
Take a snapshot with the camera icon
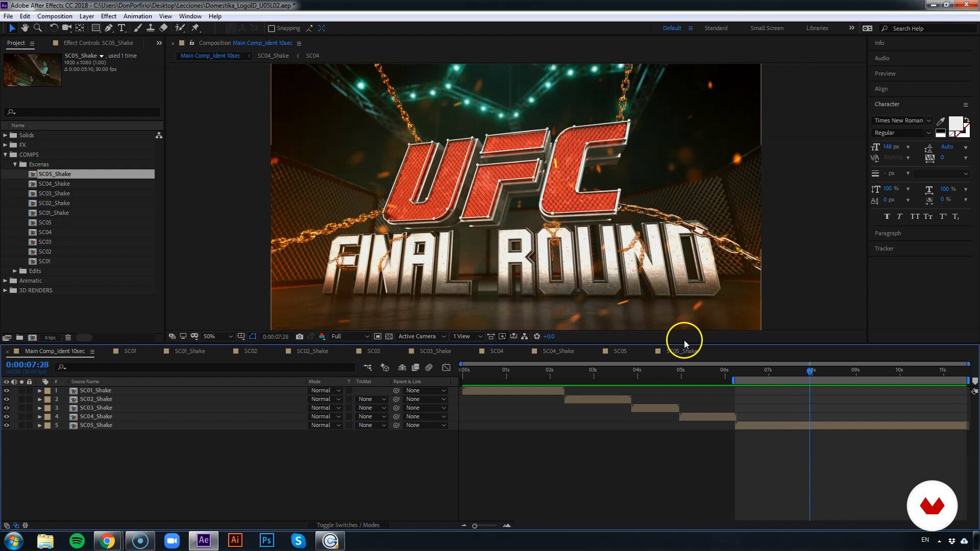(x=300, y=337)
